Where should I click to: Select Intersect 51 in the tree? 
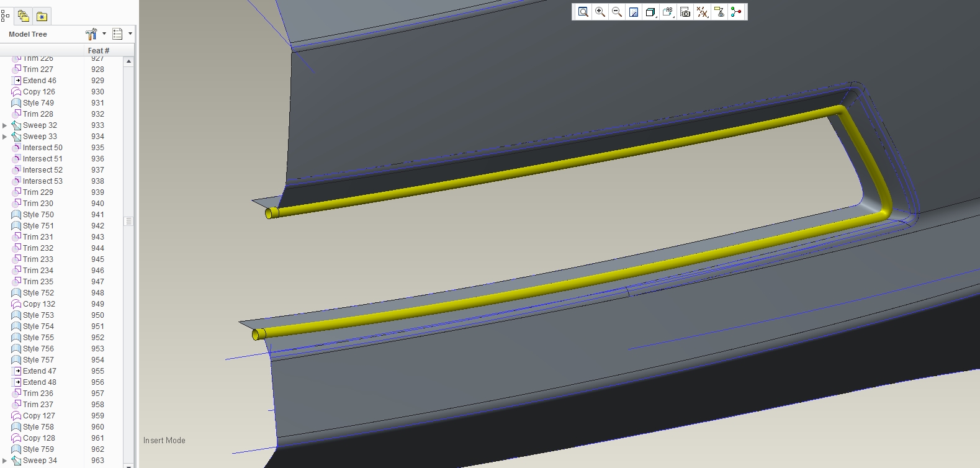[43, 159]
